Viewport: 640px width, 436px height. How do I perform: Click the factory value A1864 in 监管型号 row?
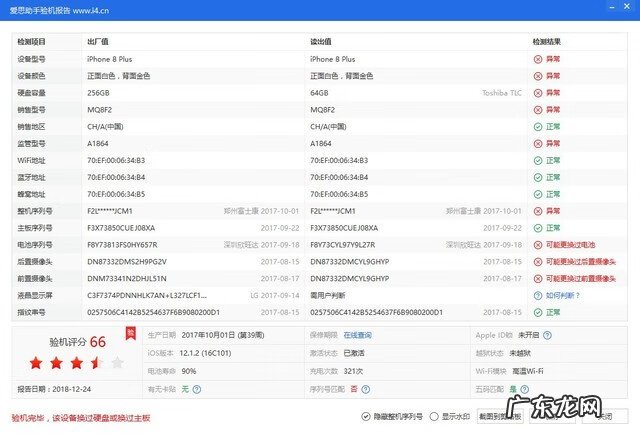click(x=98, y=144)
